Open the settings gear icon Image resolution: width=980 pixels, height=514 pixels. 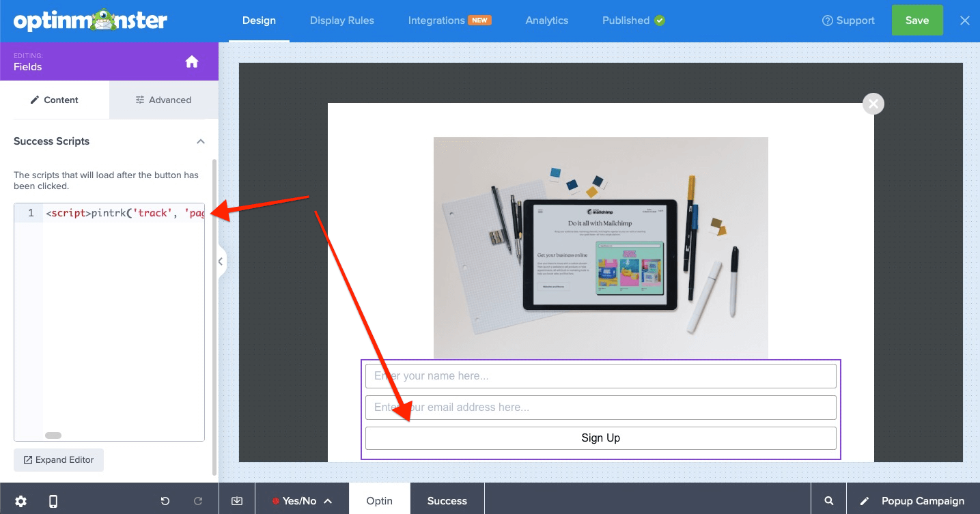[20, 500]
